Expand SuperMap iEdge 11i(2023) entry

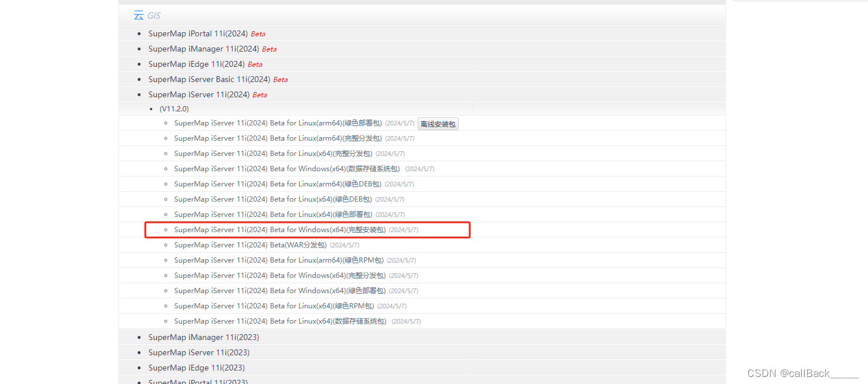[197, 368]
